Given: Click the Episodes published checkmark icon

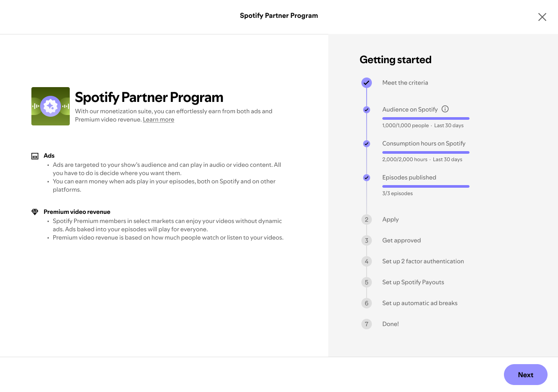Looking at the screenshot, I should (x=367, y=178).
